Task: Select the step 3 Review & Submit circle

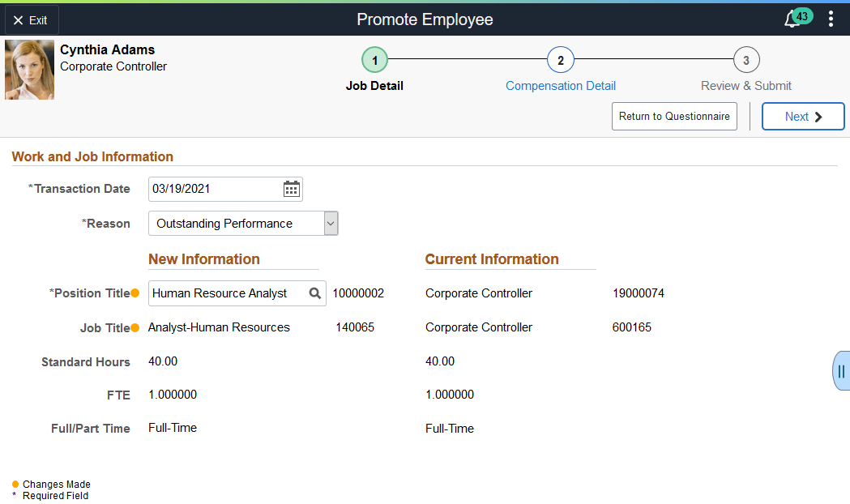Action: pos(745,59)
